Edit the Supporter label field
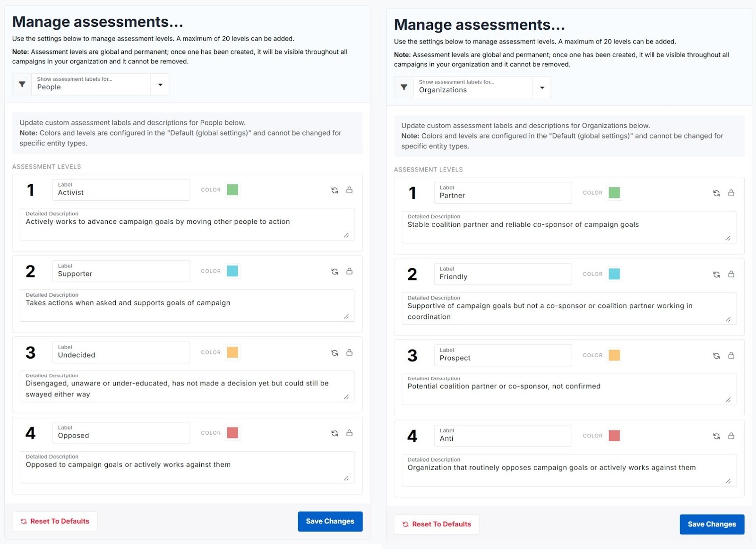Screen dimensions: 756x549 (121, 271)
